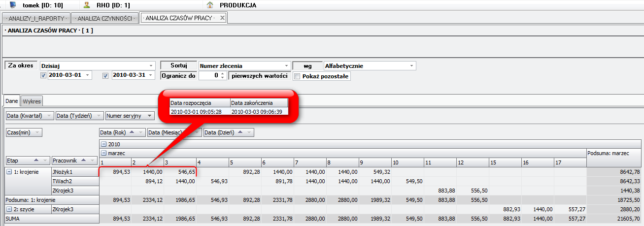The image size is (644, 226).
Task: Collapse the 2: szycie row group
Action: pyautogui.click(x=9, y=209)
